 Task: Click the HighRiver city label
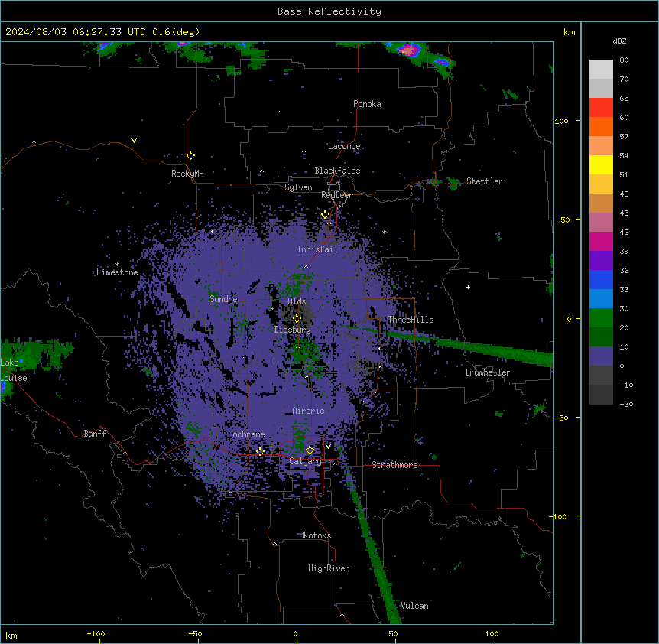329,568
